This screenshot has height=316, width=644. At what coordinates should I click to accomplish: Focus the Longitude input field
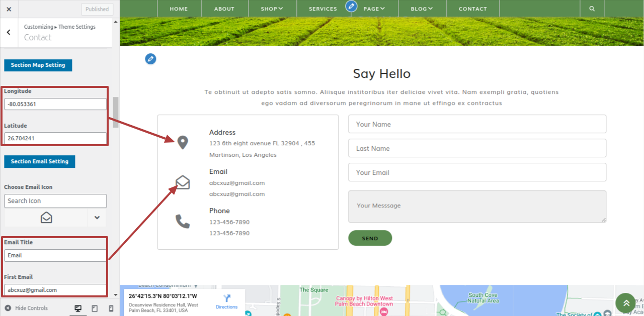[x=55, y=104]
